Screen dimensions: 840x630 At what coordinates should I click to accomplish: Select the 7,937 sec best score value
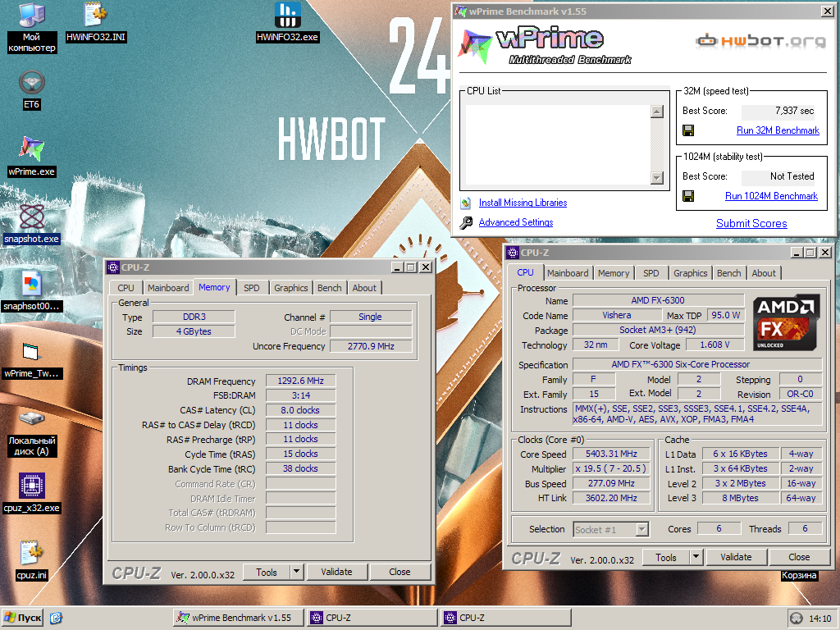click(778, 111)
